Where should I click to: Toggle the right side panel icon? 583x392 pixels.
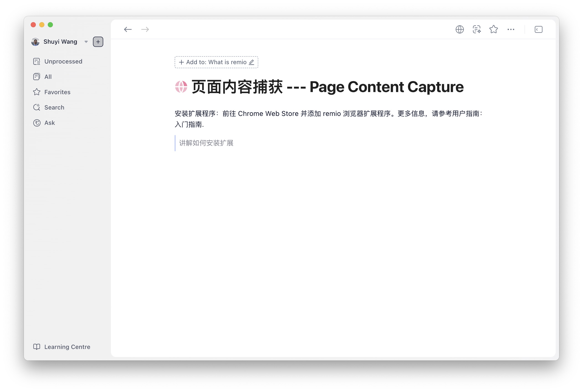[x=538, y=30]
